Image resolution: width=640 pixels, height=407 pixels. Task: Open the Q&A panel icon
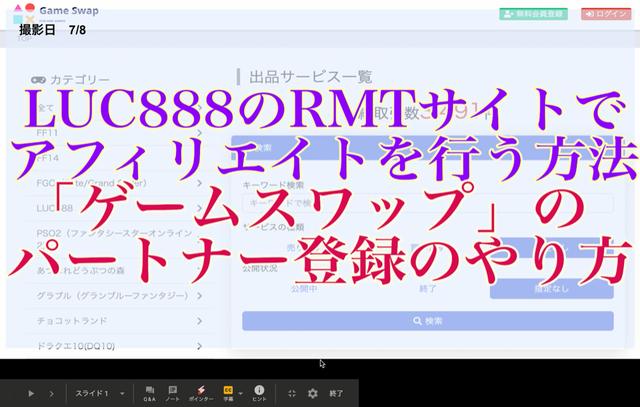(x=149, y=393)
